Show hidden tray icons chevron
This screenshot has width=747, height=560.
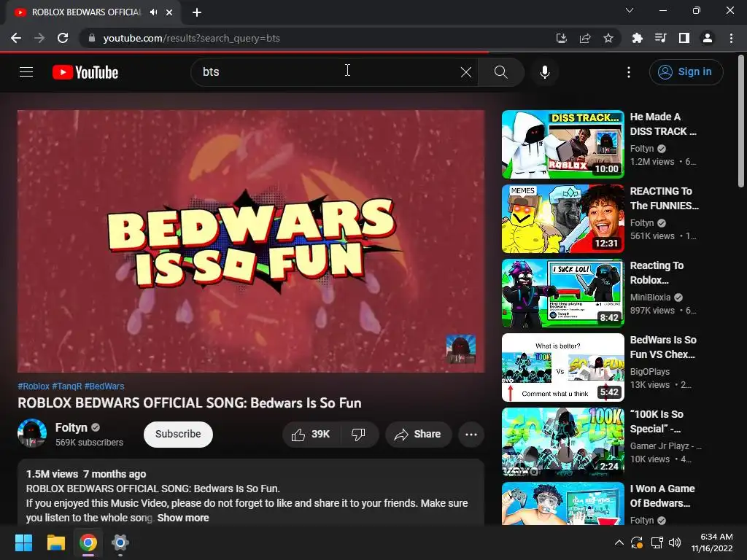coord(619,542)
